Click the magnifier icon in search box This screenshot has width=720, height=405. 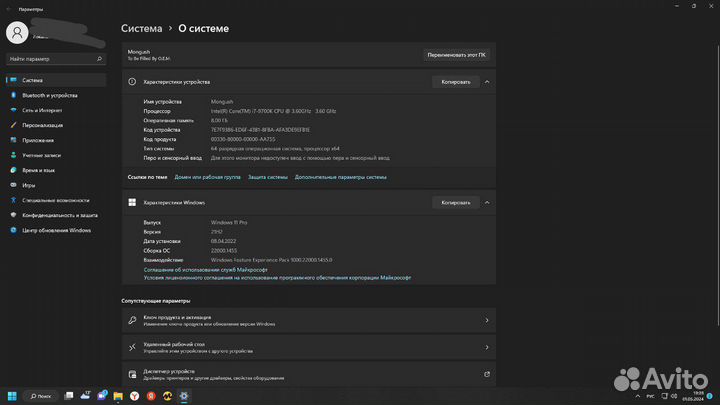(99, 59)
